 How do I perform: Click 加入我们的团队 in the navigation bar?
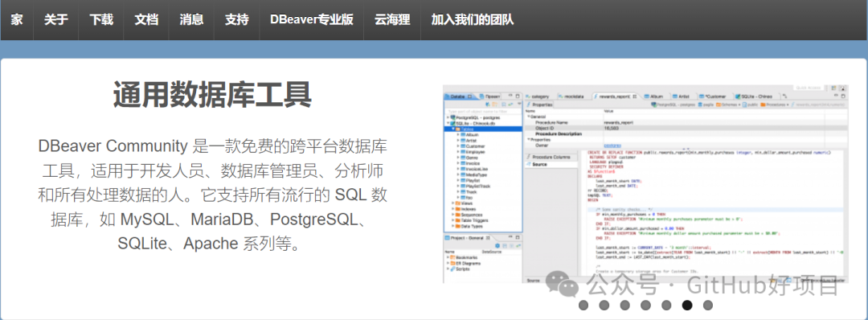(473, 20)
